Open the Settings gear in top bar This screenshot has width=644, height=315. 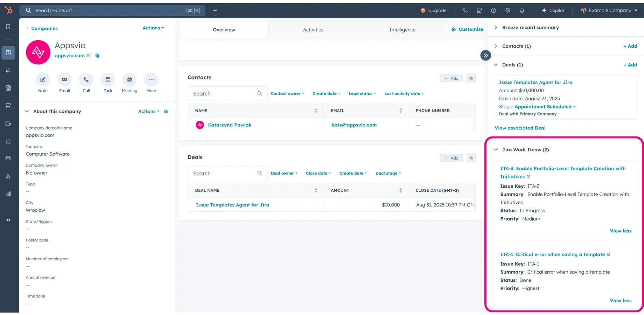click(507, 10)
